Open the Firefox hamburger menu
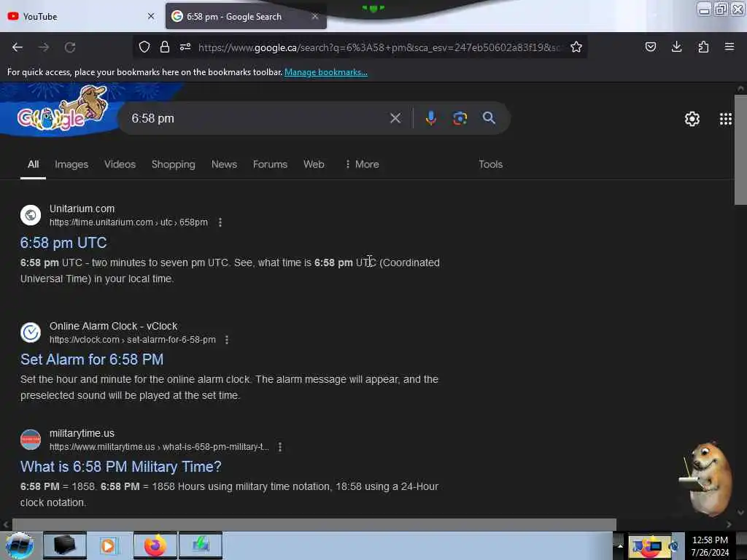 (729, 47)
